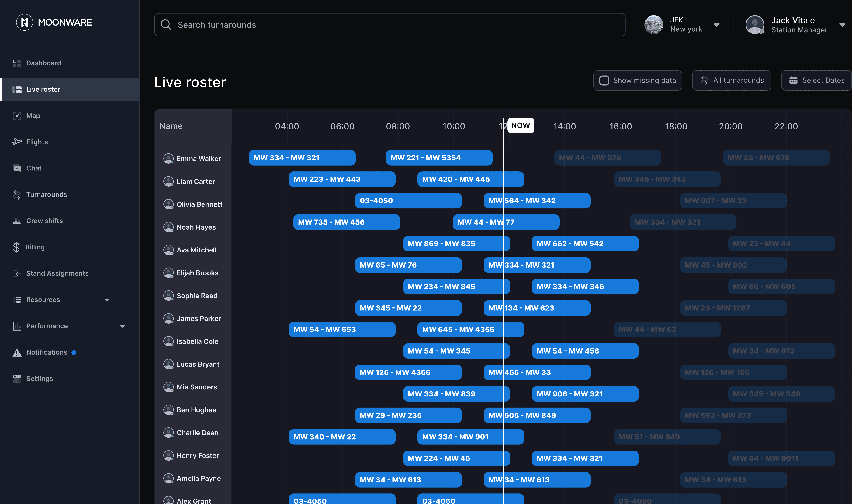Click the Moonware logo icon
Image resolution: width=852 pixels, height=504 pixels.
[24, 22]
